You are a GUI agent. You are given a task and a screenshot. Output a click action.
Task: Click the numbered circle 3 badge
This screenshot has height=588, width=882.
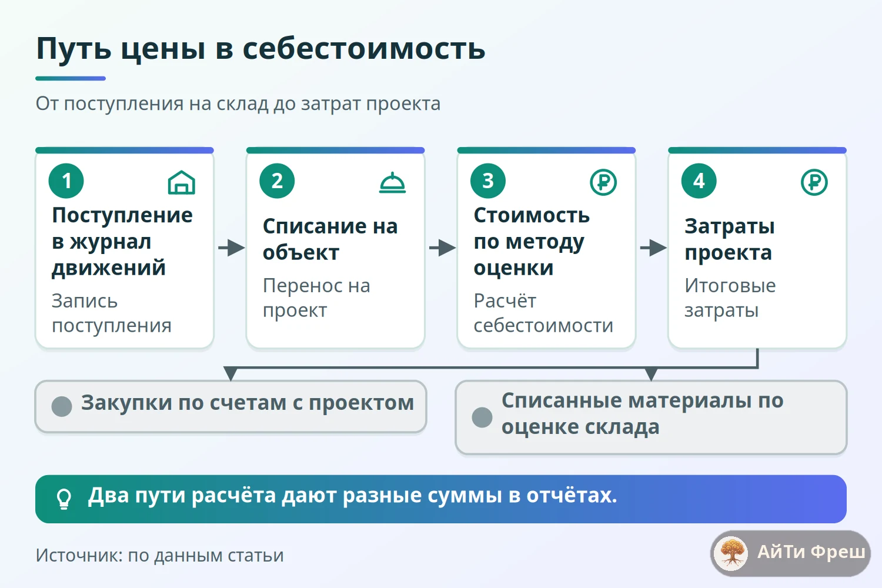(488, 181)
